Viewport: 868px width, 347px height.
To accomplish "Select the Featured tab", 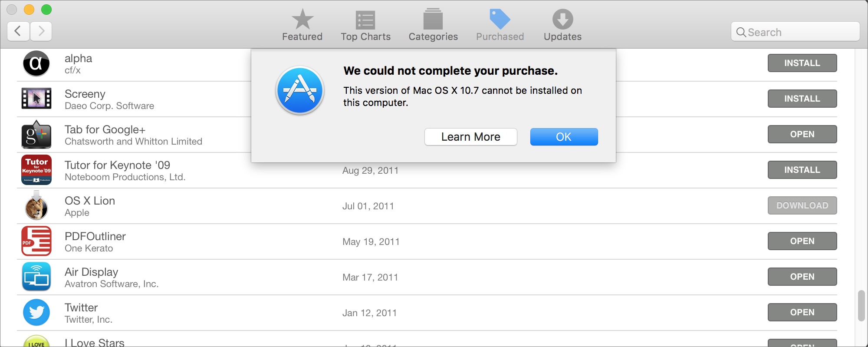I will coord(302,24).
